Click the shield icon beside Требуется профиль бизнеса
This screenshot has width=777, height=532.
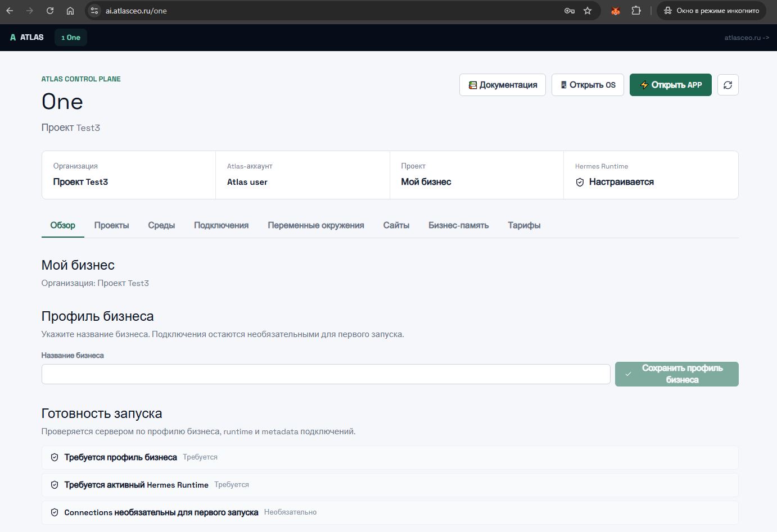(x=55, y=457)
